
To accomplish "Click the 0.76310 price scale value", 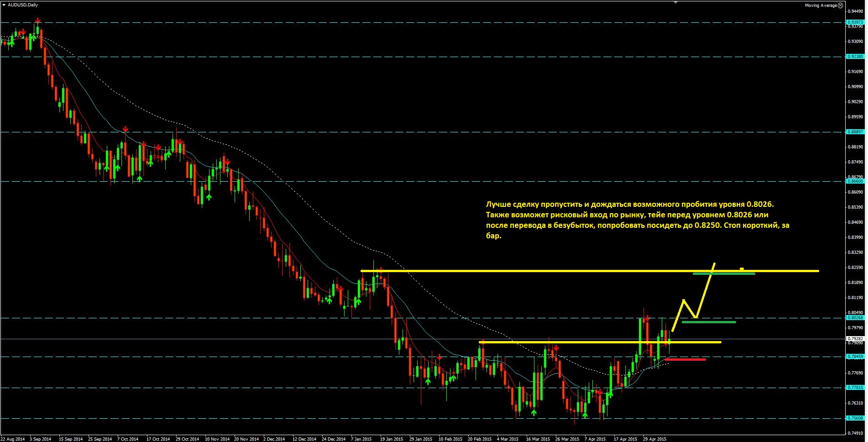I will [x=855, y=403].
